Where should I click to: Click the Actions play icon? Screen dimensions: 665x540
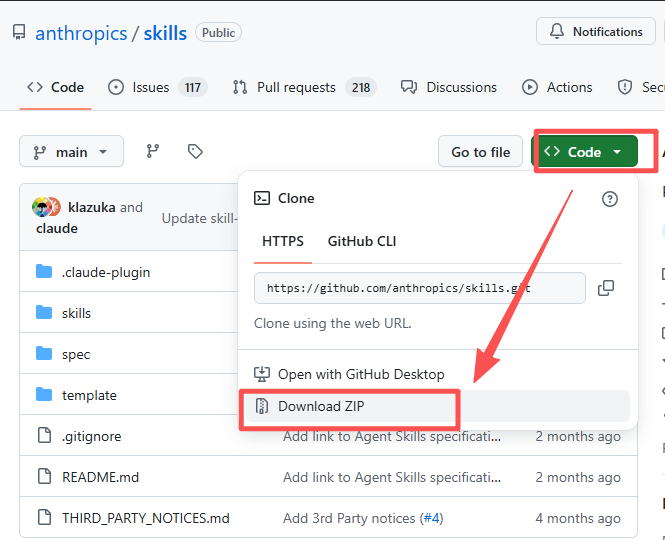(530, 87)
